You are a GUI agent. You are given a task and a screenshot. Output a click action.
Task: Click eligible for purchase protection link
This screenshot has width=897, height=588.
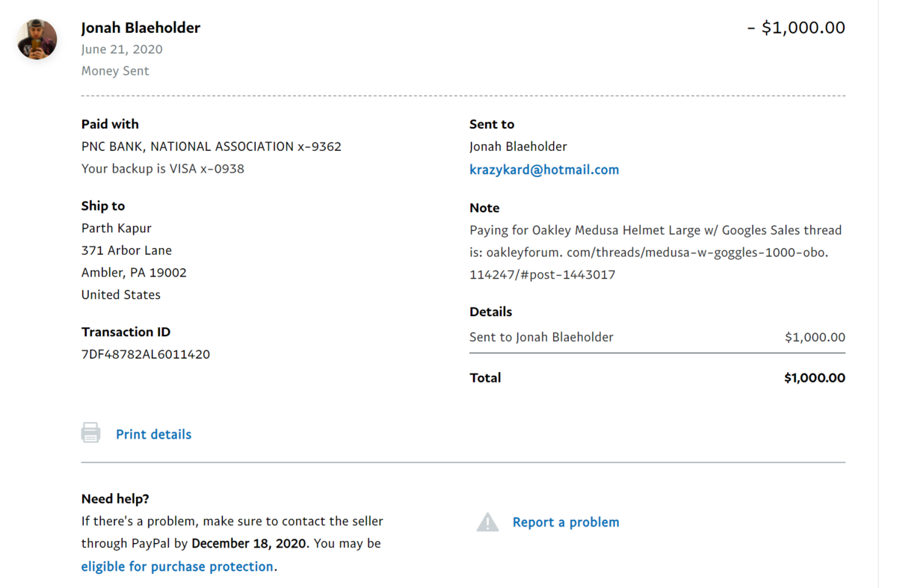(x=177, y=566)
